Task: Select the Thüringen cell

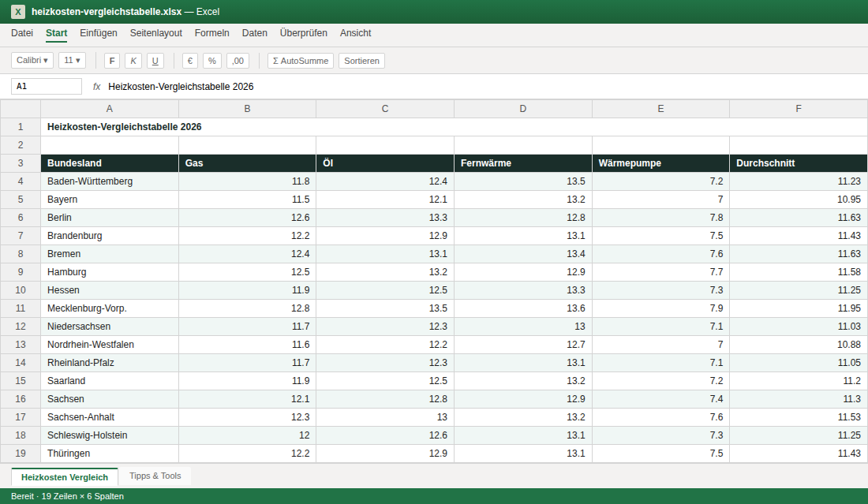Action: click(x=110, y=453)
